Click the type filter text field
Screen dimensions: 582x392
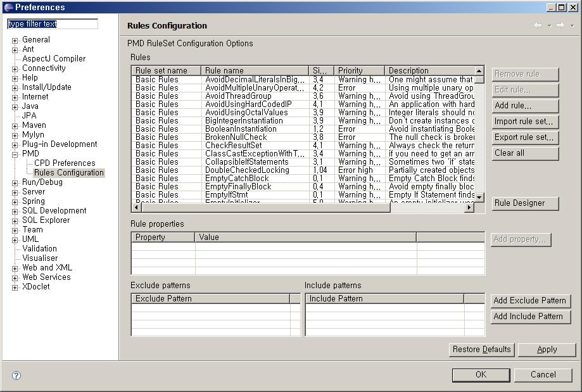tap(53, 24)
